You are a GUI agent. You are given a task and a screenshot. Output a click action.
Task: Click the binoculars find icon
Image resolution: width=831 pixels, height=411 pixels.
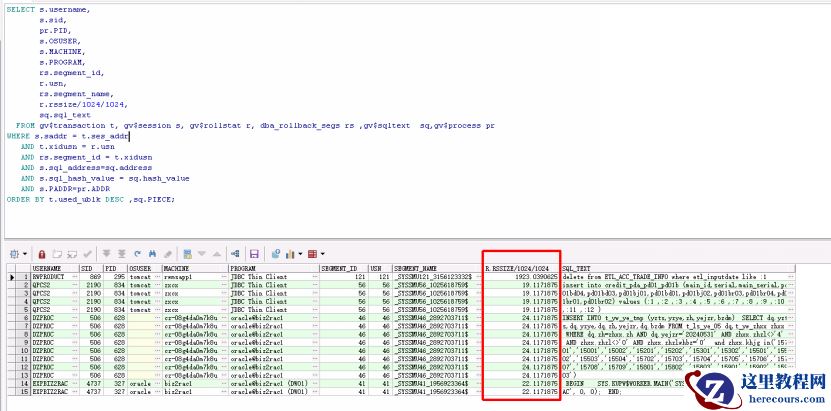click(x=153, y=254)
